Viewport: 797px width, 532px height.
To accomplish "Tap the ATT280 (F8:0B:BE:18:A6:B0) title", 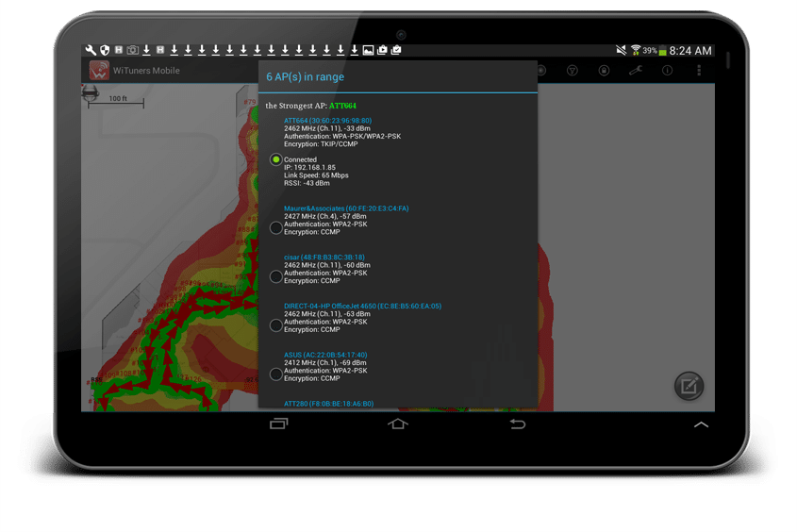I will (329, 404).
